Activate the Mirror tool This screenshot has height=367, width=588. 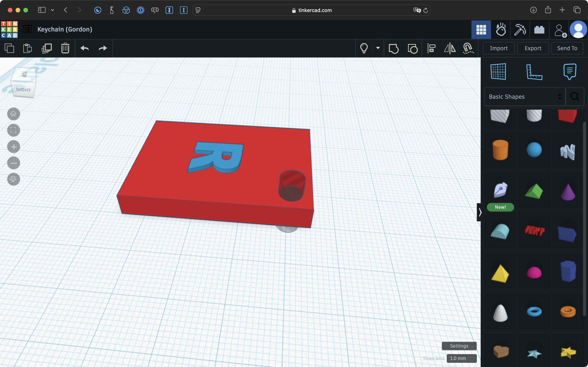pyautogui.click(x=450, y=48)
